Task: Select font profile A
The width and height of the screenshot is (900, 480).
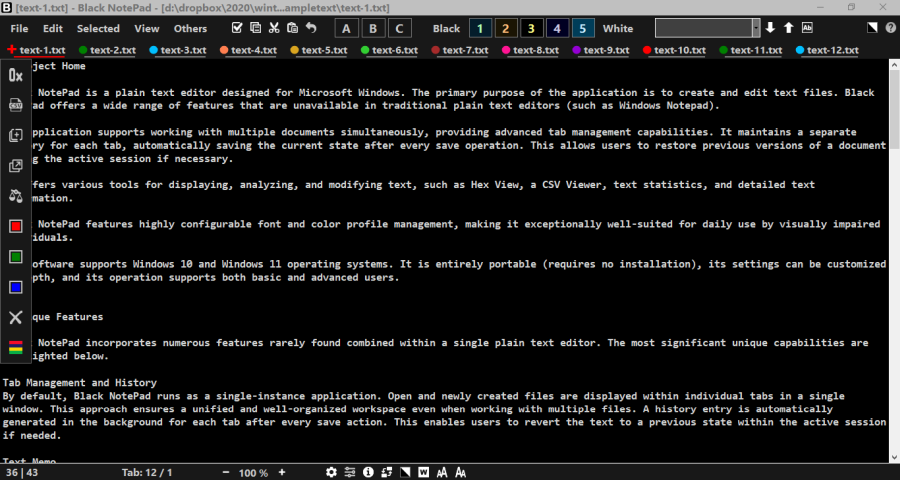Action: coord(346,28)
